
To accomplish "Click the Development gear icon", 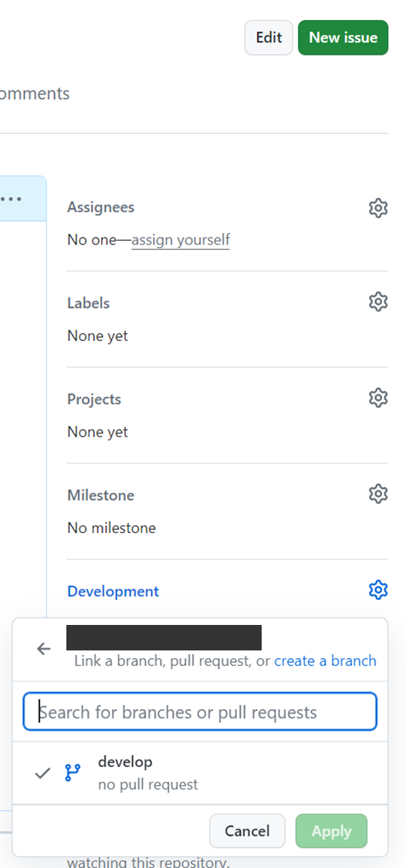I will (x=377, y=589).
